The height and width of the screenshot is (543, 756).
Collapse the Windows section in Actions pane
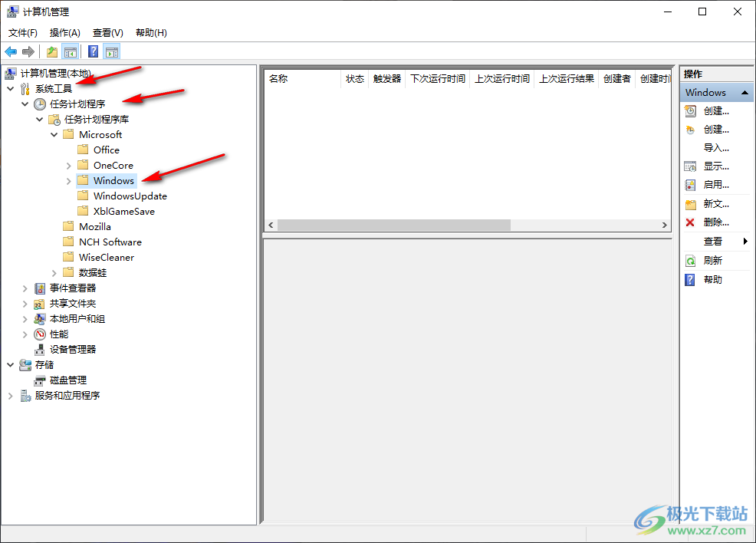tap(745, 92)
